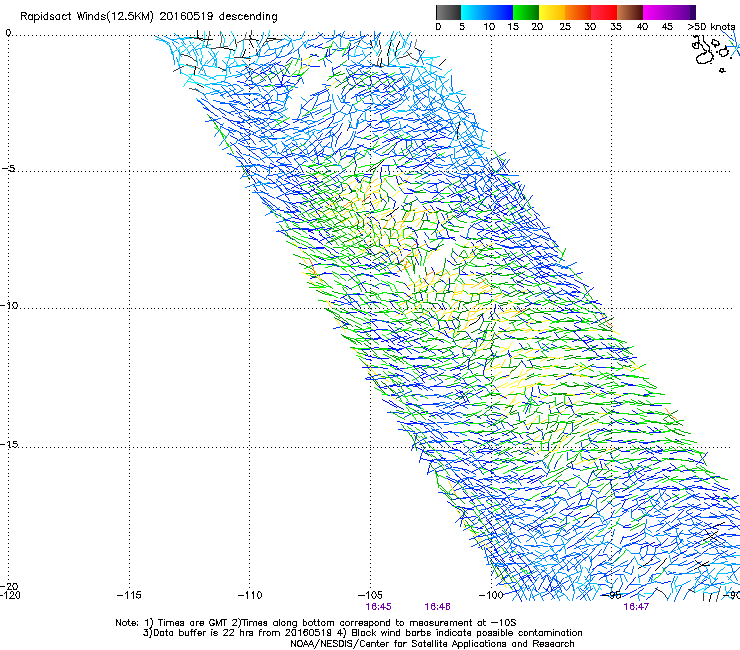Screen dimensions: 740x650
Task: Click the Galapagos islands outline on map
Action: click(710, 53)
